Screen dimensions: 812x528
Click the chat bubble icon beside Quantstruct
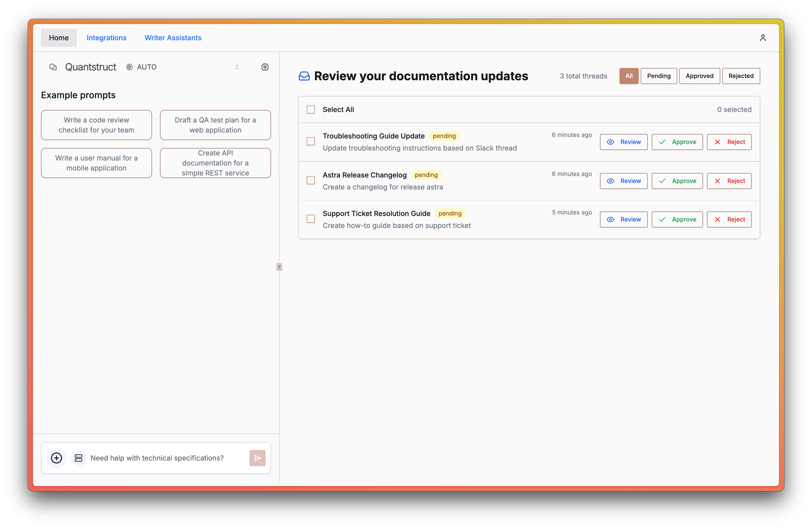[53, 67]
